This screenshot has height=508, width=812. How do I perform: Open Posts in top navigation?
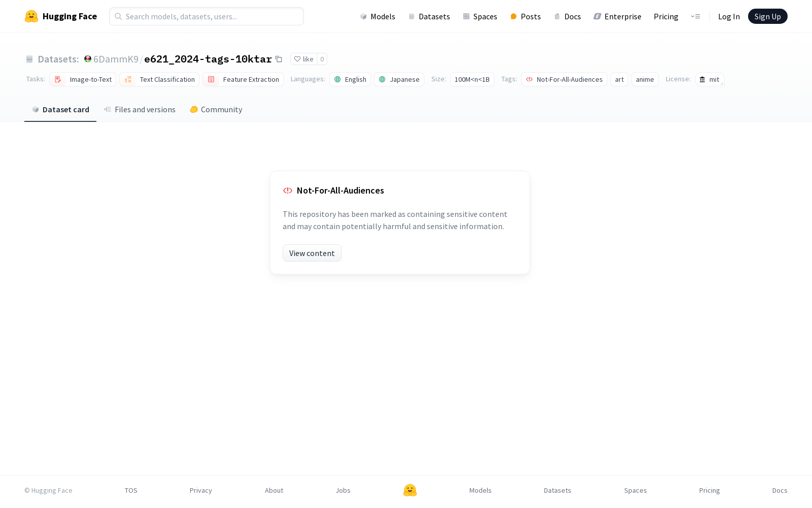click(525, 16)
